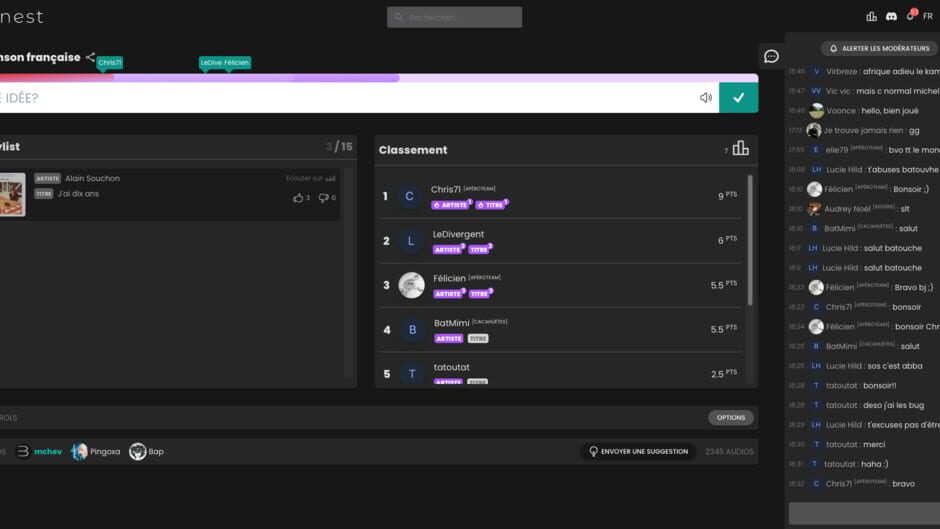Image resolution: width=940 pixels, height=529 pixels.
Task: Submit answer with green checkmark button
Action: 739,98
